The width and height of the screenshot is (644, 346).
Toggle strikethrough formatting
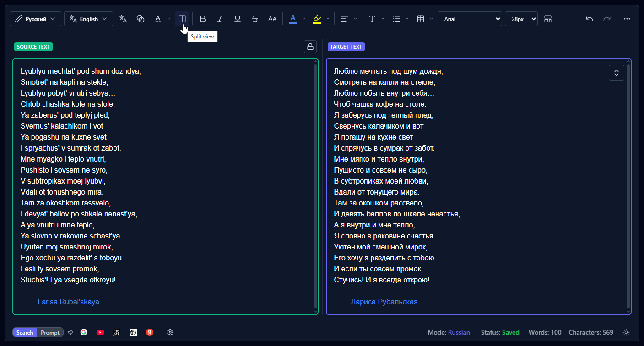tap(255, 19)
